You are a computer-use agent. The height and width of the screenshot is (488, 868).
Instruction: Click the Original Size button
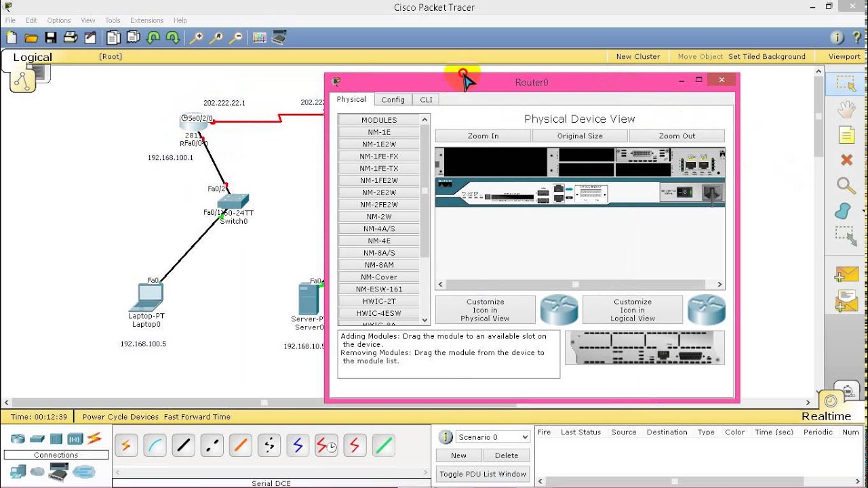coord(580,136)
